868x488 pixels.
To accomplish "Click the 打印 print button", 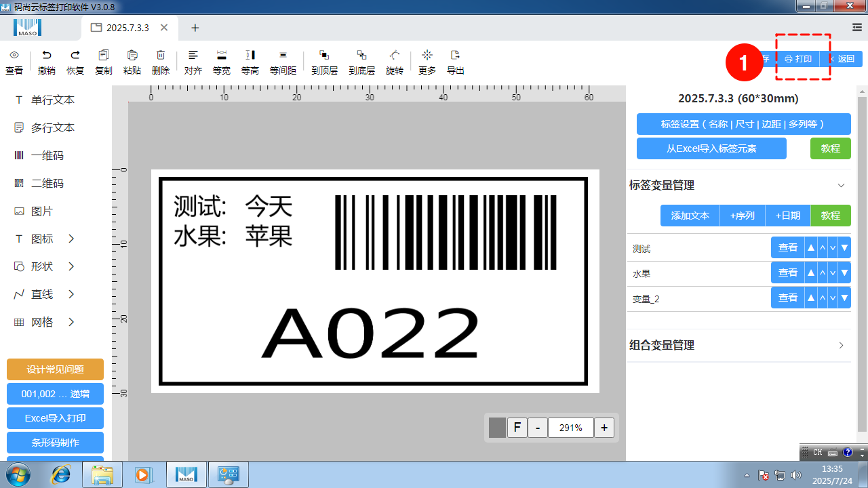I will tap(798, 59).
